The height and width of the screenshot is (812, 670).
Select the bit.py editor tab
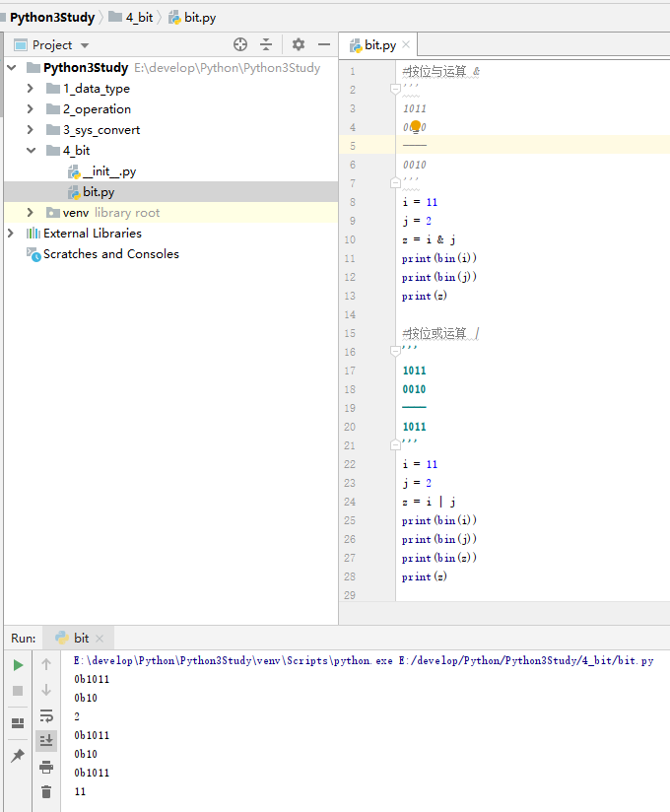tap(379, 45)
